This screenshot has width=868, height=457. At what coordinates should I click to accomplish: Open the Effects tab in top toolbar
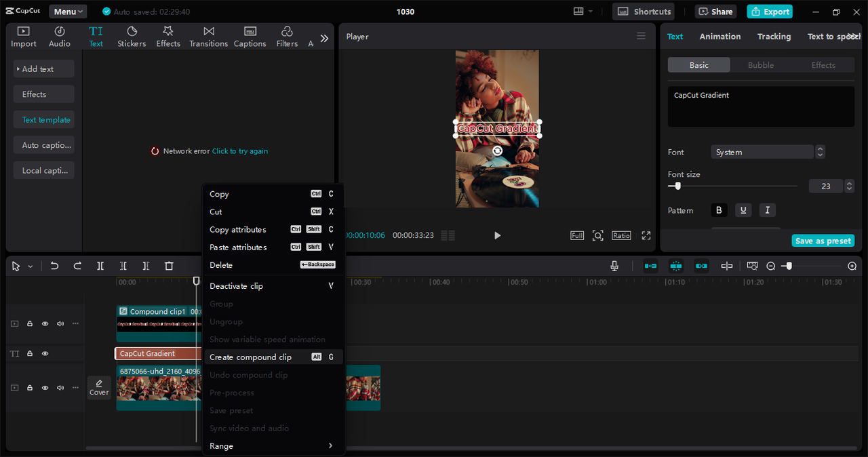pos(168,37)
